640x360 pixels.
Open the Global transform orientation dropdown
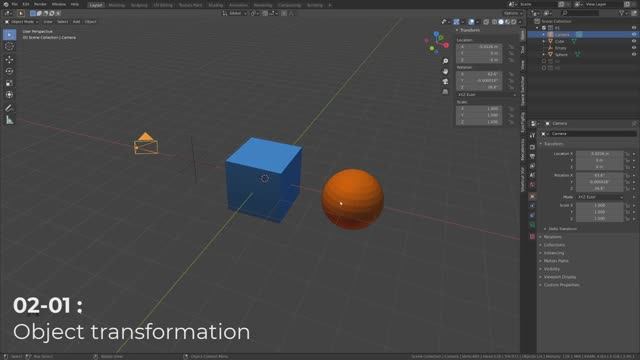(x=235, y=13)
